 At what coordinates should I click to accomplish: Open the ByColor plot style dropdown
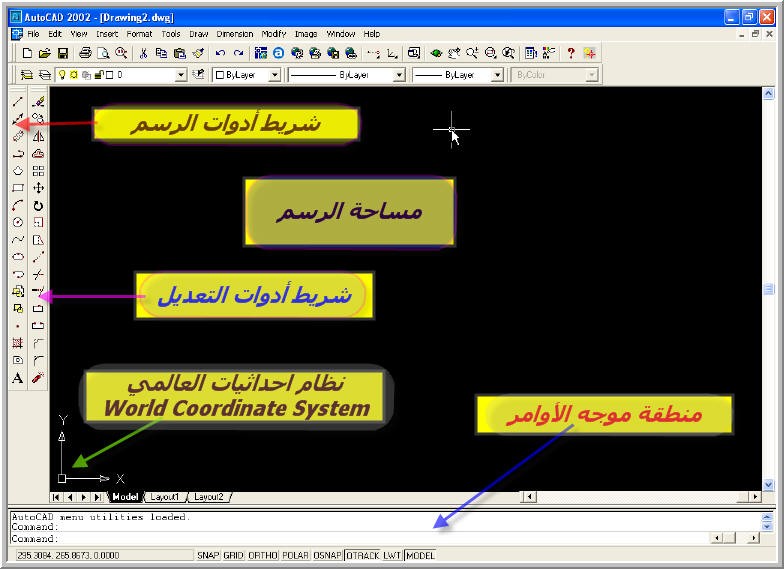pos(592,75)
